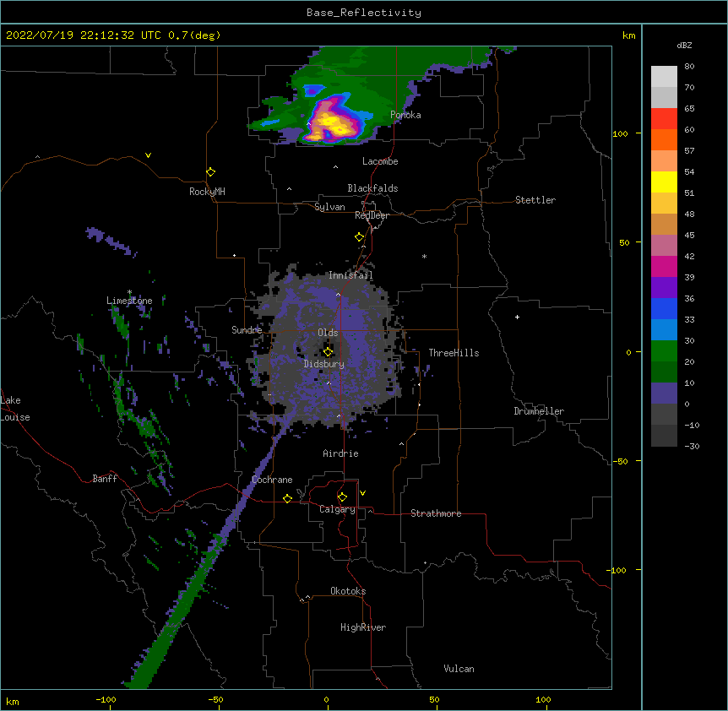The height and width of the screenshot is (711, 728).
Task: Click the Didsbury town label
Action: point(324,364)
